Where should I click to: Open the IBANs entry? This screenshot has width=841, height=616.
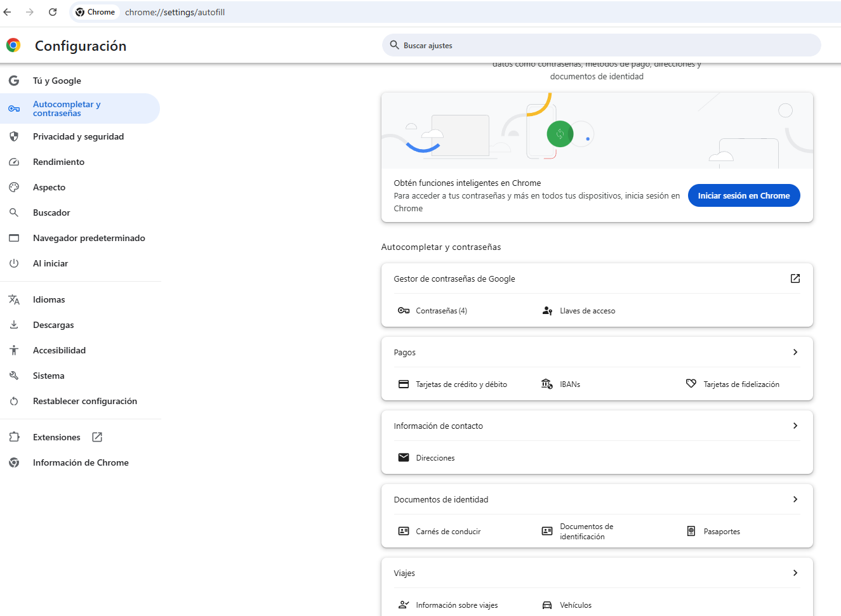click(x=570, y=384)
